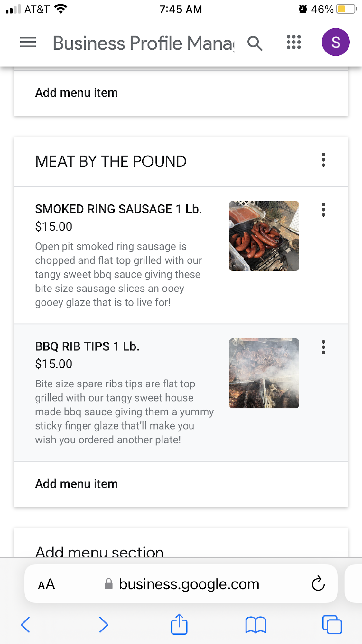362x644 pixels.
Task: Open the hamburger navigation menu
Action: [x=28, y=42]
